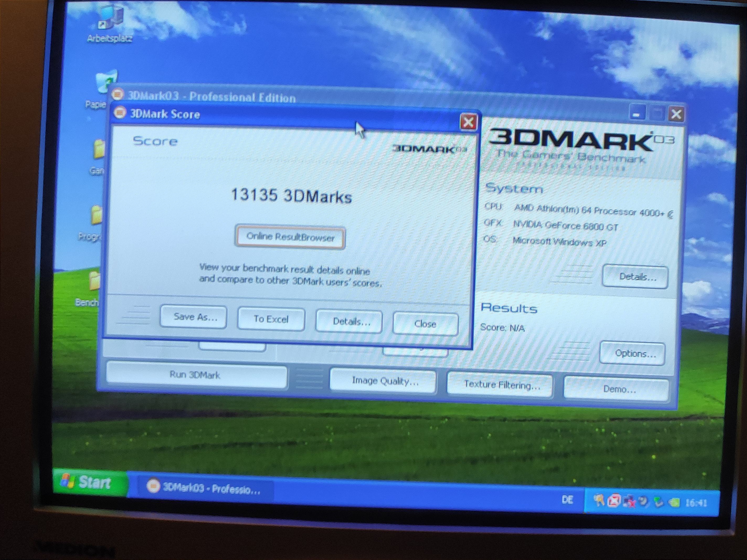Close the 3DMark03 main window

pos(676,114)
